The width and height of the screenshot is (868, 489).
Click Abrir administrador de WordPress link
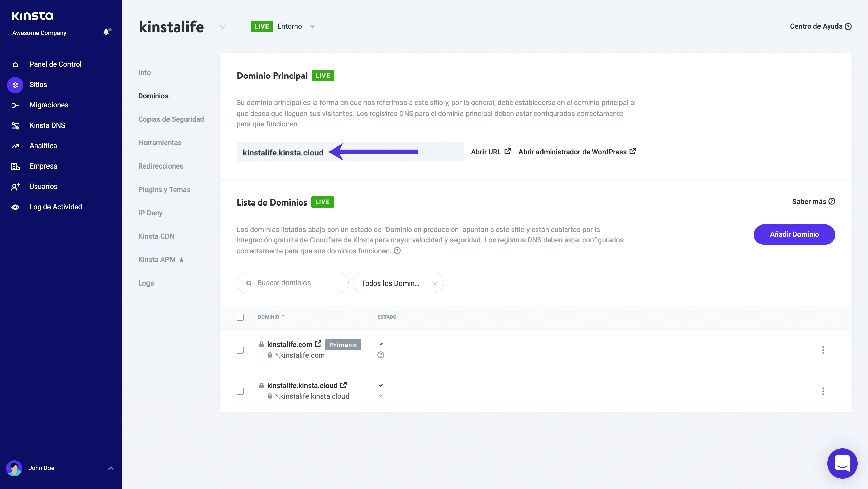pyautogui.click(x=577, y=152)
